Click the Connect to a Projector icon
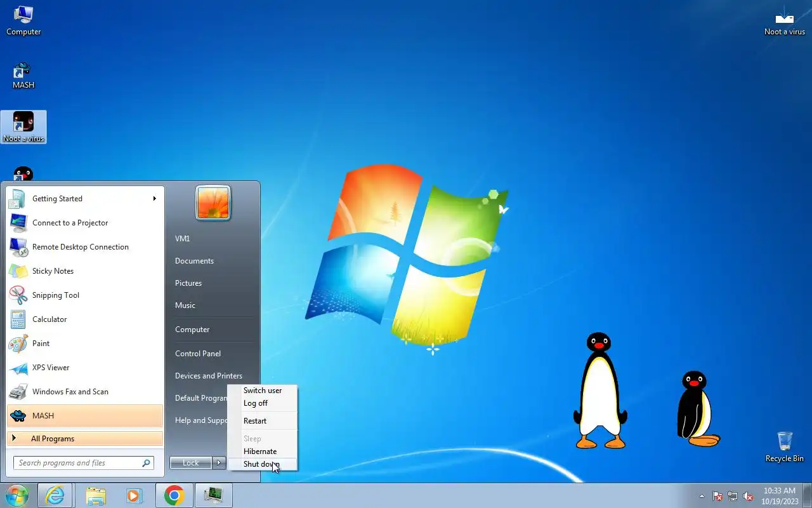The image size is (812, 508). pyautogui.click(x=17, y=223)
